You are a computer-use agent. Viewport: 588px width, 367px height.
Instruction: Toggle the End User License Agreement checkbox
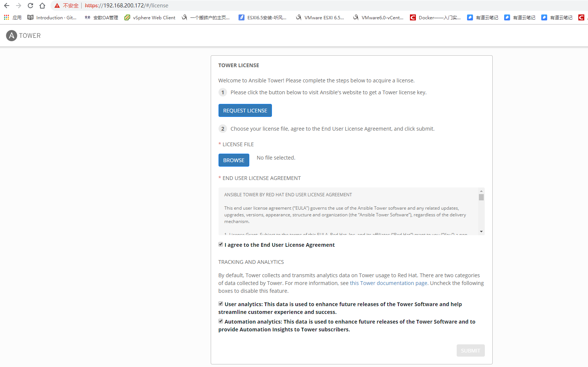click(221, 244)
